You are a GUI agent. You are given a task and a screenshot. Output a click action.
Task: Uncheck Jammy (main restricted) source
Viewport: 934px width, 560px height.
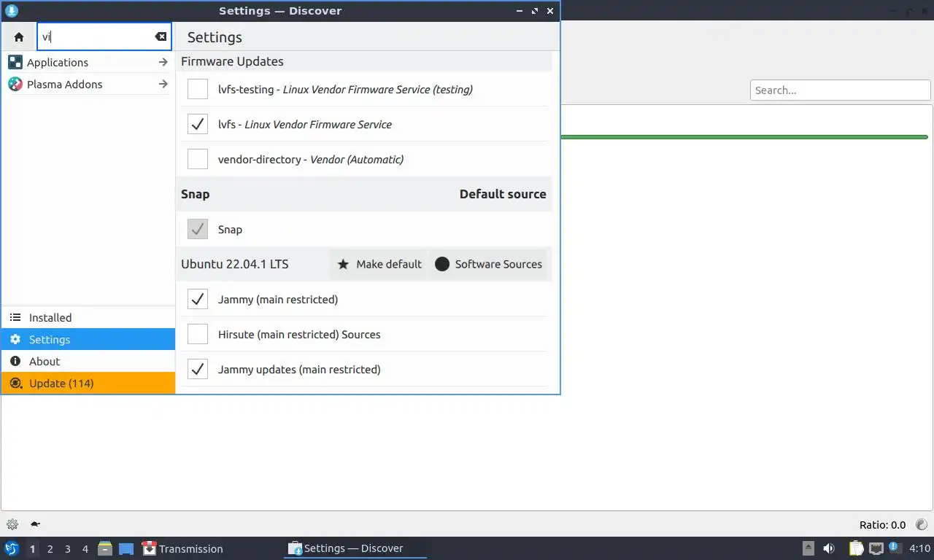[x=198, y=299]
